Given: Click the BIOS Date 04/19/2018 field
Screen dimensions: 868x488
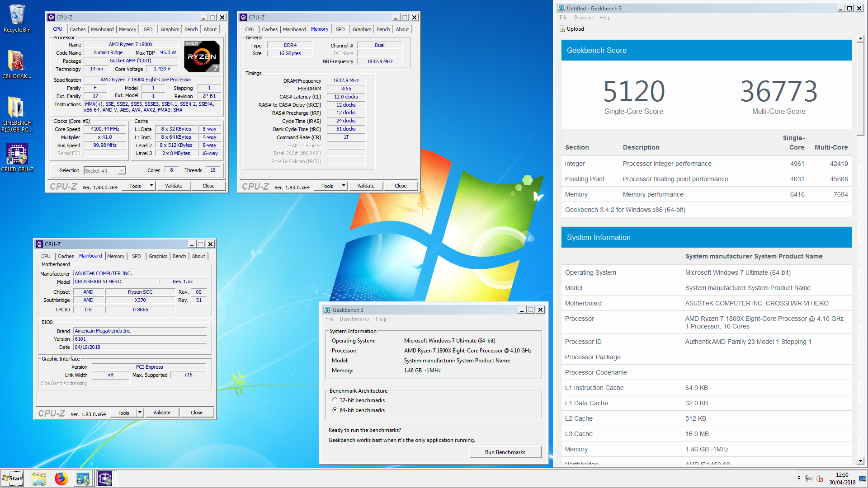Looking at the screenshot, I should click(140, 347).
